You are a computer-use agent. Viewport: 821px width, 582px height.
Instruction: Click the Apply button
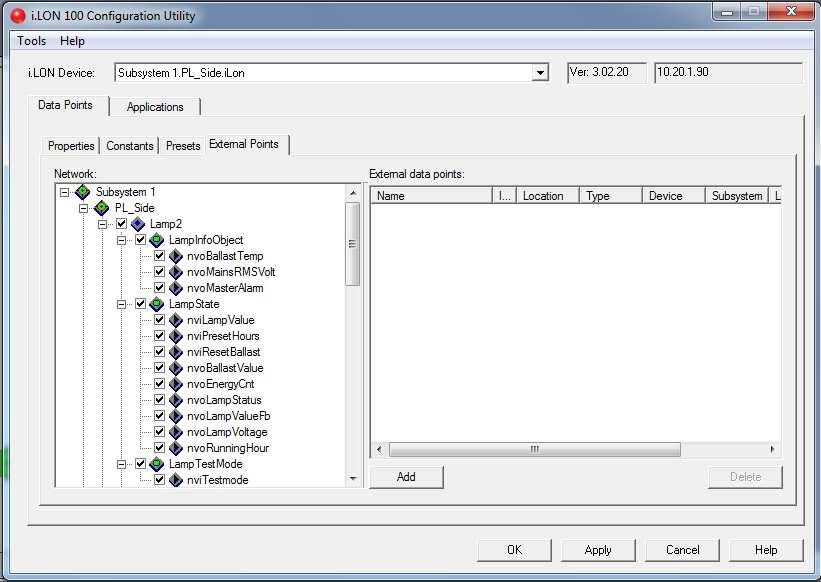click(598, 550)
